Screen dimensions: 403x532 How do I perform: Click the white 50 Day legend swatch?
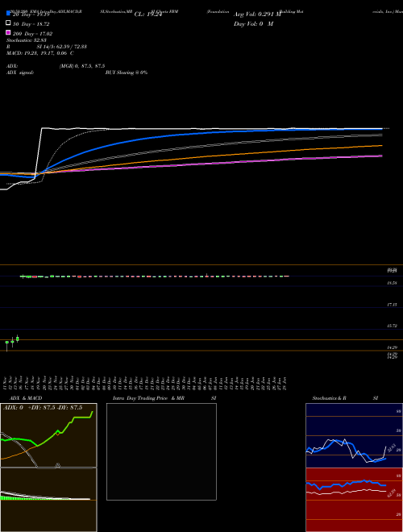[x=8, y=23]
